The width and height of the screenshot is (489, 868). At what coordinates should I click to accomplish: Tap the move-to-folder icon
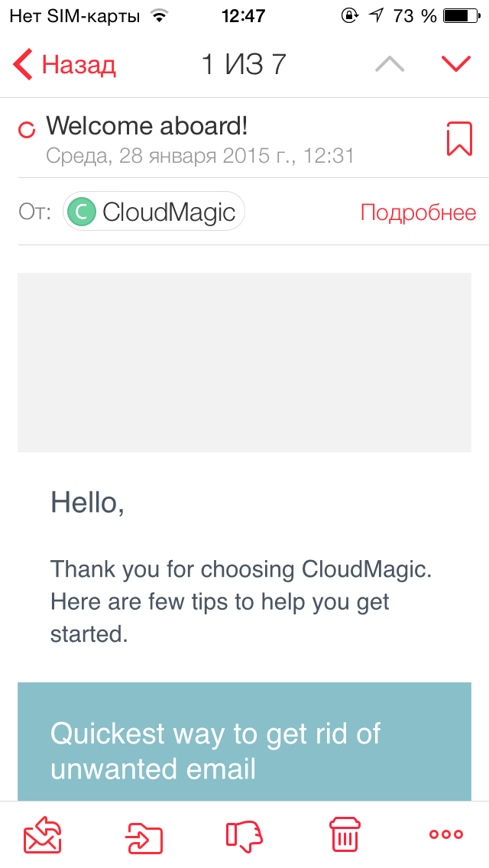(144, 836)
